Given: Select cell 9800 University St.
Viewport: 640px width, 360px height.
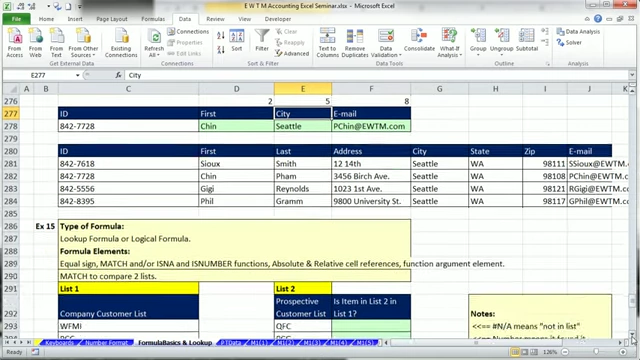Looking at the screenshot, I should [x=371, y=201].
